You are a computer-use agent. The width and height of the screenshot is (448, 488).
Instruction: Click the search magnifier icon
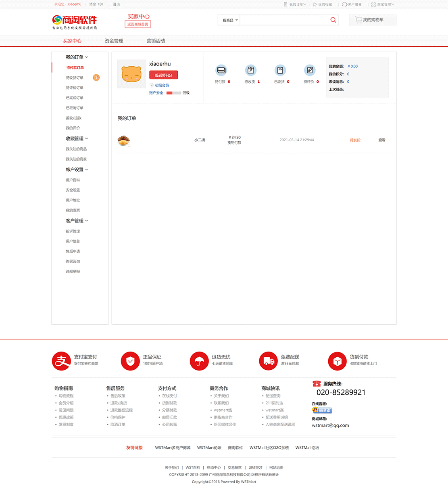(x=333, y=20)
